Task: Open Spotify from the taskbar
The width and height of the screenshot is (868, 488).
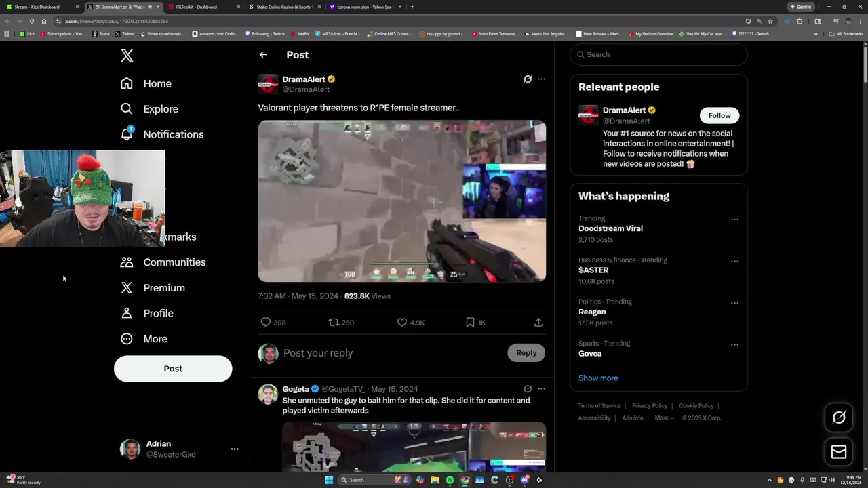Action: [450, 480]
